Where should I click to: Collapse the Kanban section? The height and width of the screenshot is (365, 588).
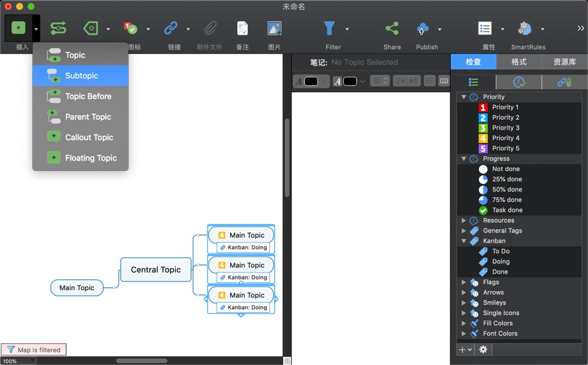click(464, 241)
